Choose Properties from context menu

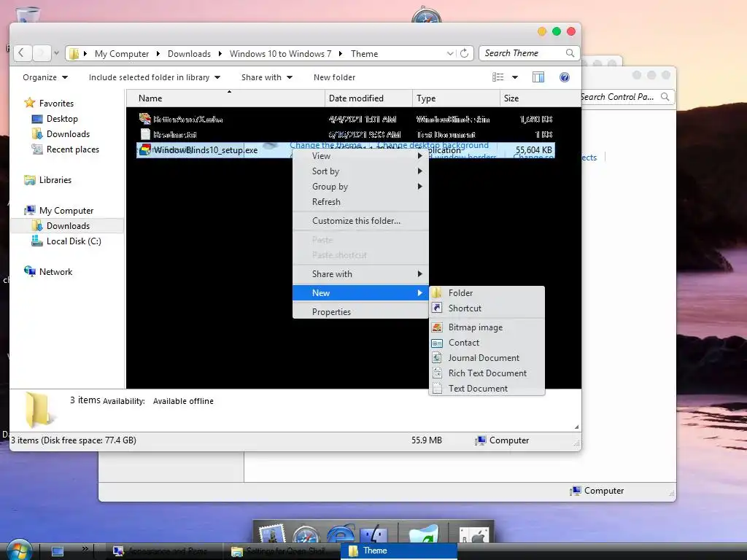360,312
